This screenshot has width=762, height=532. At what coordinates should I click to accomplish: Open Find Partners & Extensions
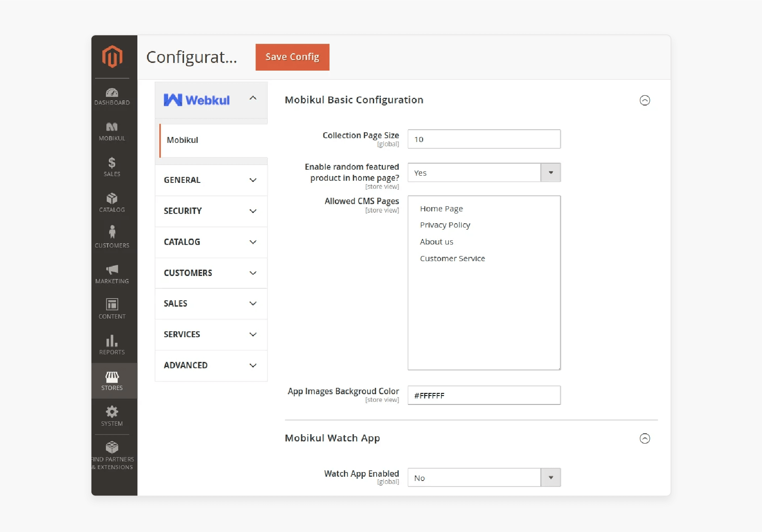pos(112,455)
